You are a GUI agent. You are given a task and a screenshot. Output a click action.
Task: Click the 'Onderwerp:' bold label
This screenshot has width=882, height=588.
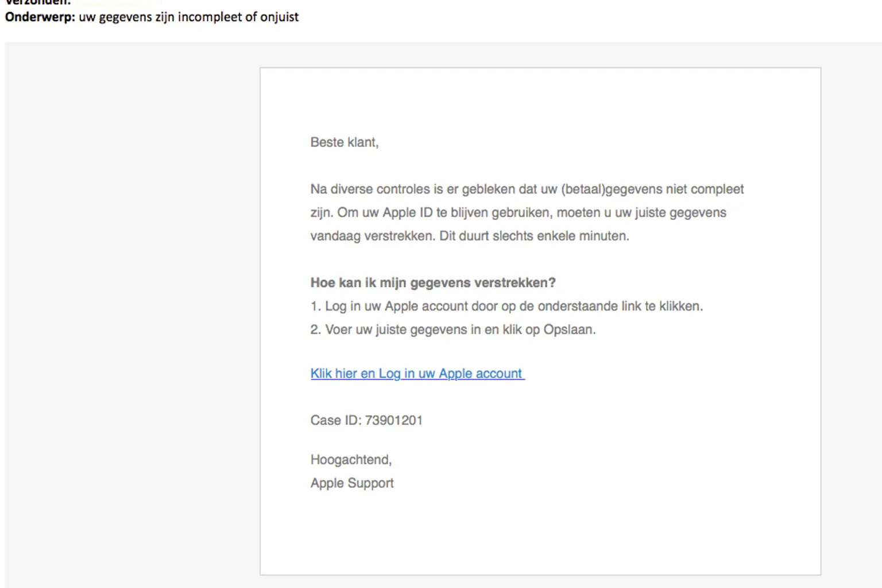pos(40,17)
